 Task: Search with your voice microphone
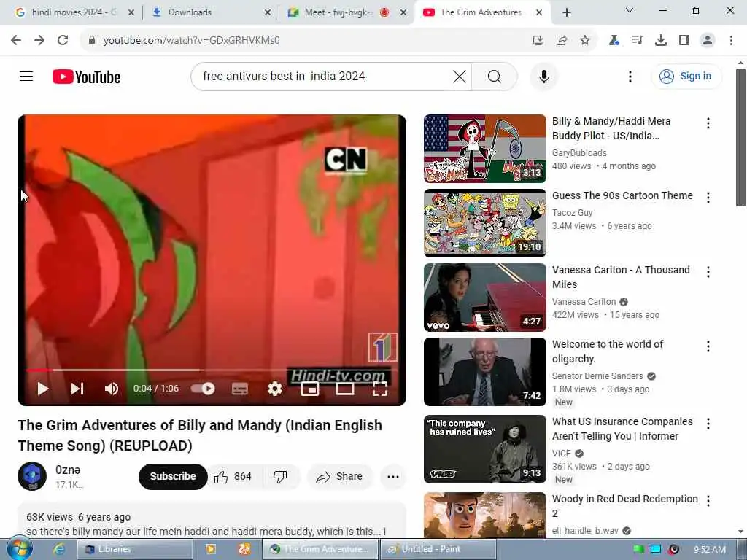pos(543,76)
